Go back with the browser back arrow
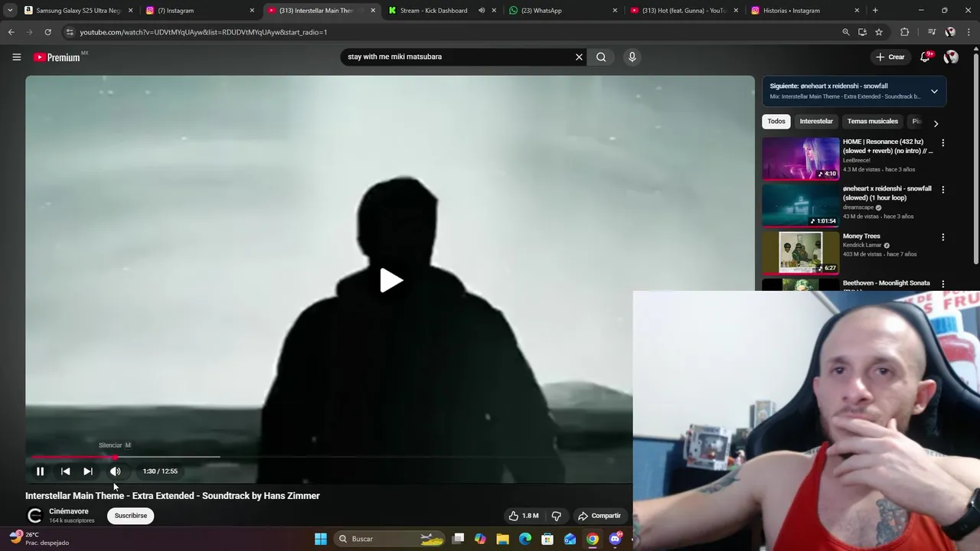 click(11, 32)
